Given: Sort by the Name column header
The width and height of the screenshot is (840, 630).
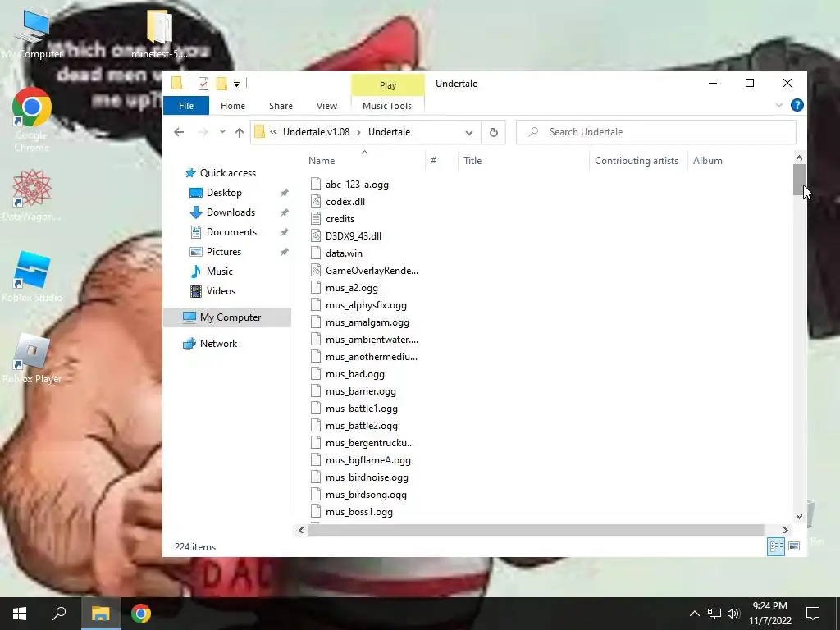Looking at the screenshot, I should 322,161.
